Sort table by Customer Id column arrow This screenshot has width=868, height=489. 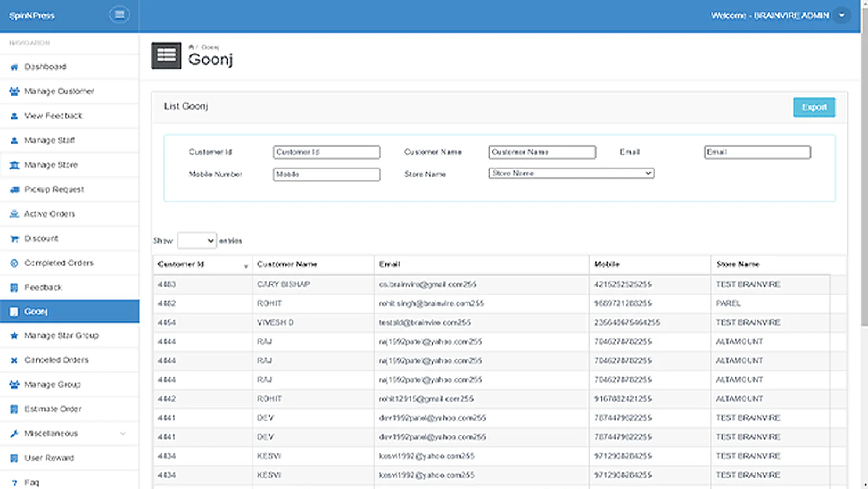click(x=246, y=266)
